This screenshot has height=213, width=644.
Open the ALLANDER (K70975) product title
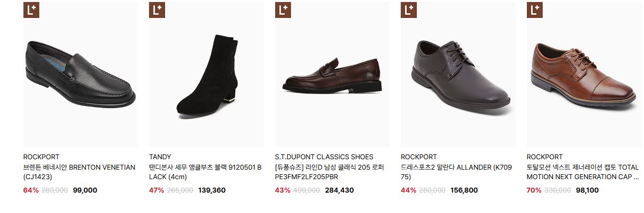tap(456, 172)
